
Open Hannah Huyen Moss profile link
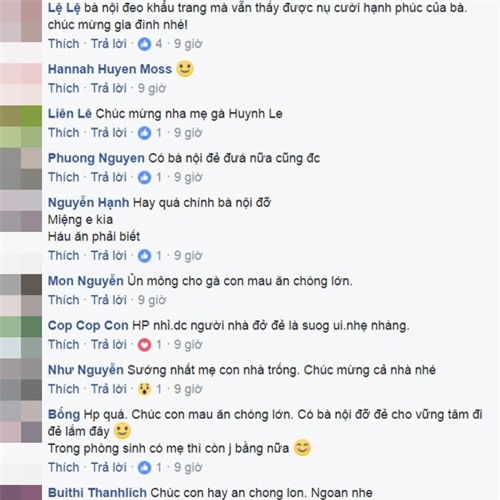point(110,69)
